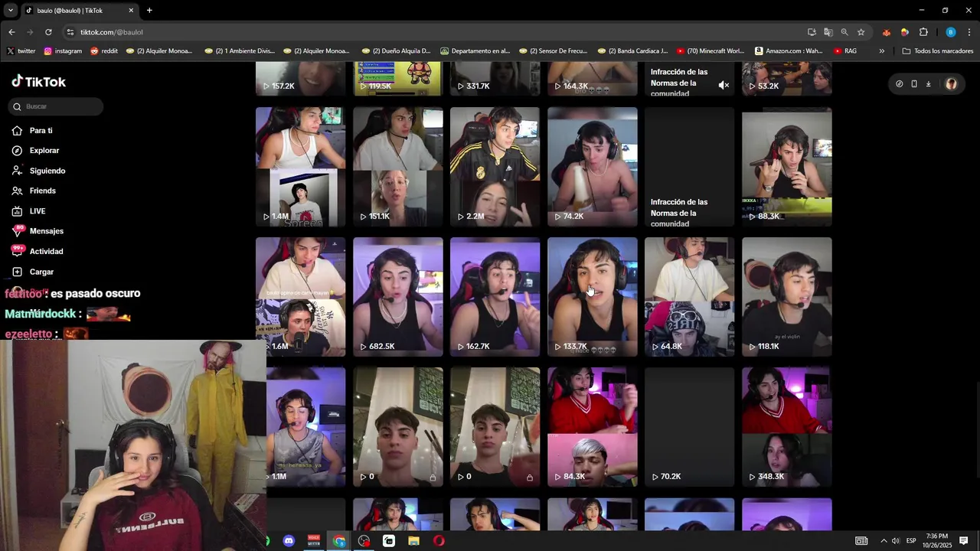Open the video with 70.2K views
The width and height of the screenshot is (980, 551).
[689, 427]
